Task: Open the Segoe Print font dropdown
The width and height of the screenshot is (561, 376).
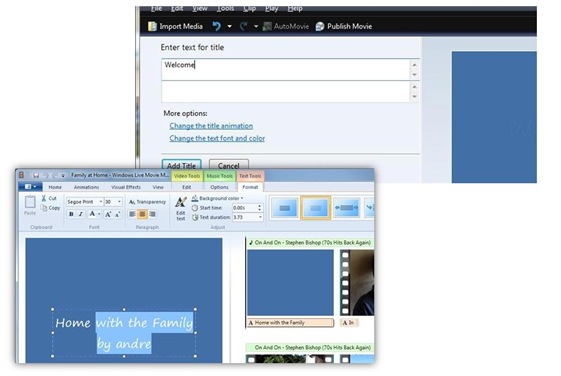Action: pyautogui.click(x=84, y=202)
